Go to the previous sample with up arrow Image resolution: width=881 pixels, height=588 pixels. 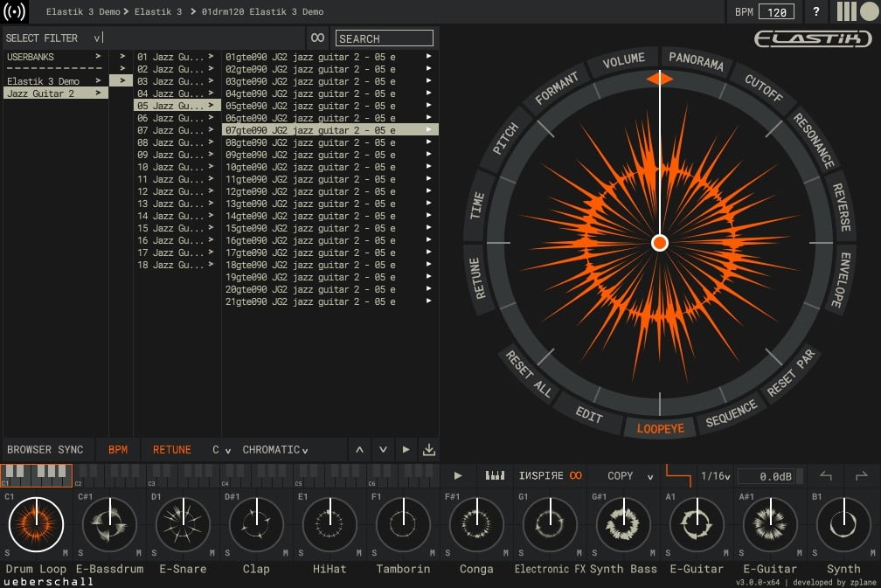359,449
